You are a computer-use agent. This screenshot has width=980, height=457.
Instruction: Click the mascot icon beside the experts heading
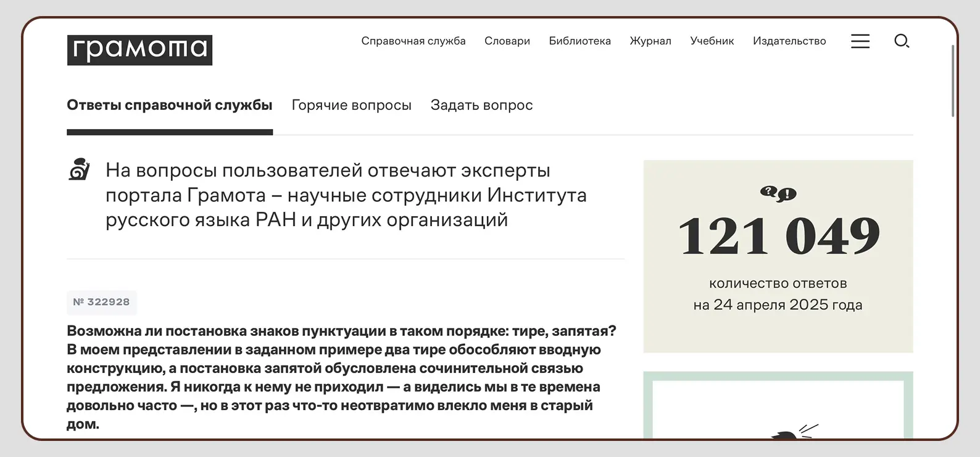click(80, 170)
